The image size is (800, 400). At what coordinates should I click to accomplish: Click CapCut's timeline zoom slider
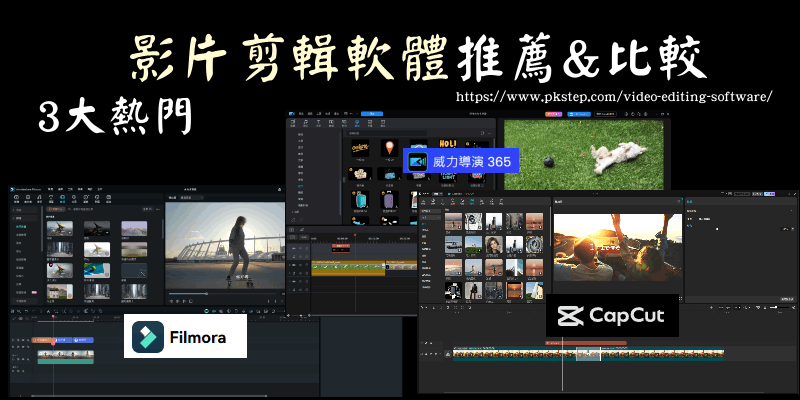pyautogui.click(x=780, y=307)
